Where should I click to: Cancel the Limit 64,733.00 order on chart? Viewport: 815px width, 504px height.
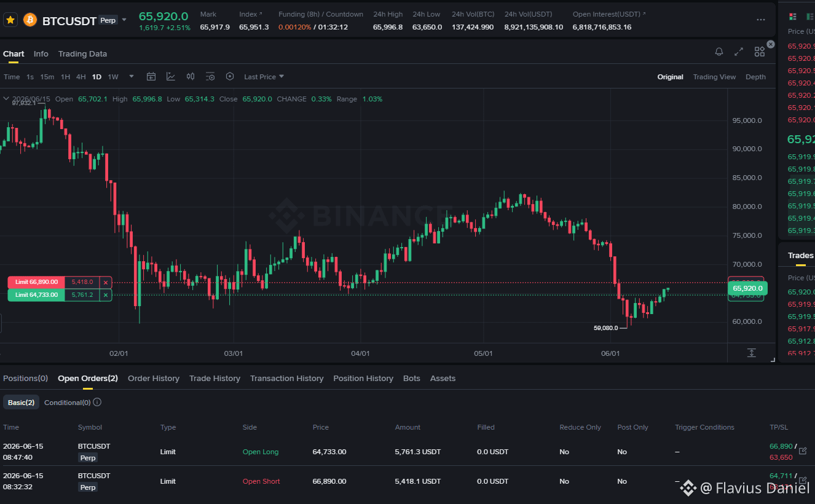coord(106,295)
